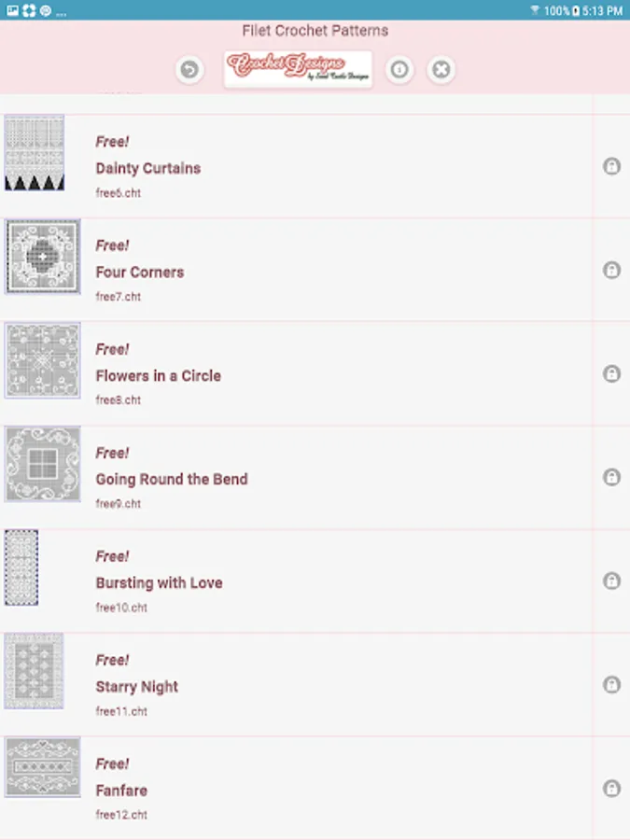Select the Bursting with Love thumbnail
The height and width of the screenshot is (840, 630).
point(21,567)
